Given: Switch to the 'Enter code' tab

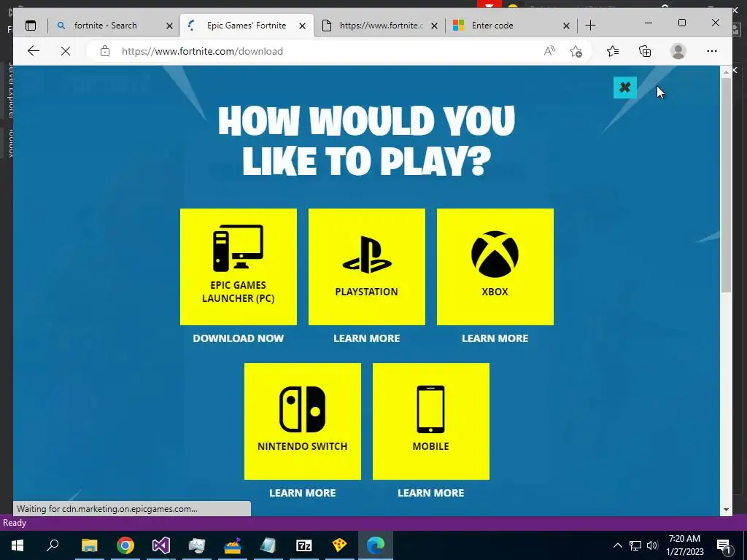Looking at the screenshot, I should 492,26.
